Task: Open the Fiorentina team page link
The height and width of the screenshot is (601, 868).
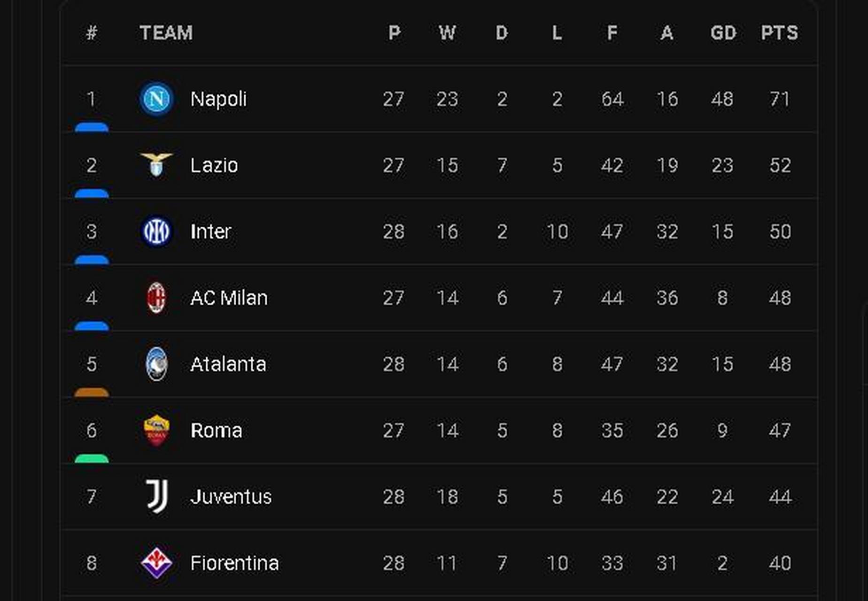Action: pyautogui.click(x=234, y=563)
